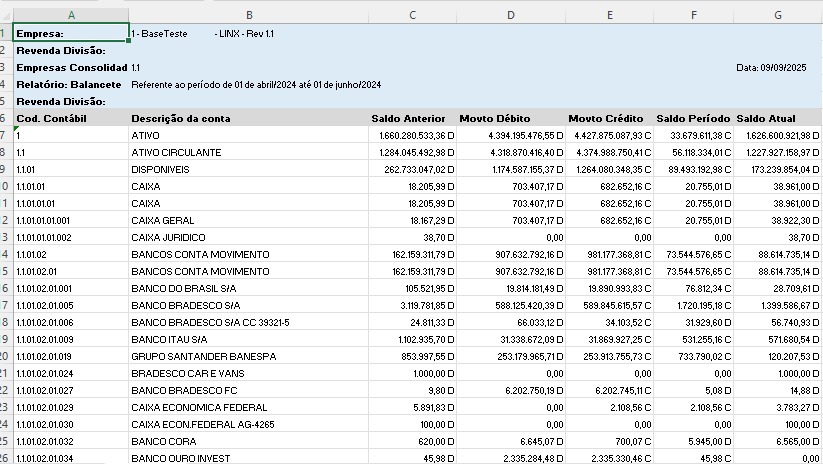
Task: Click the 'BANCO OURO INVEST' cell
Action: pyautogui.click(x=249, y=458)
